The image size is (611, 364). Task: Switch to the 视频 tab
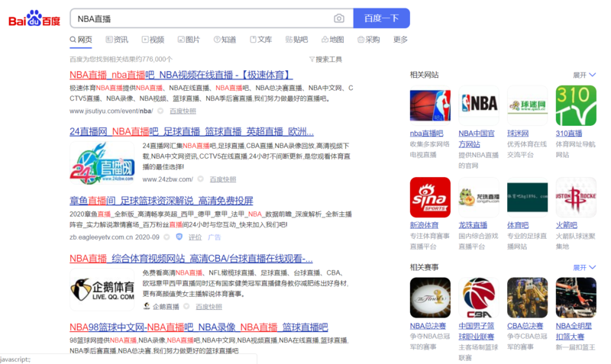click(x=153, y=40)
